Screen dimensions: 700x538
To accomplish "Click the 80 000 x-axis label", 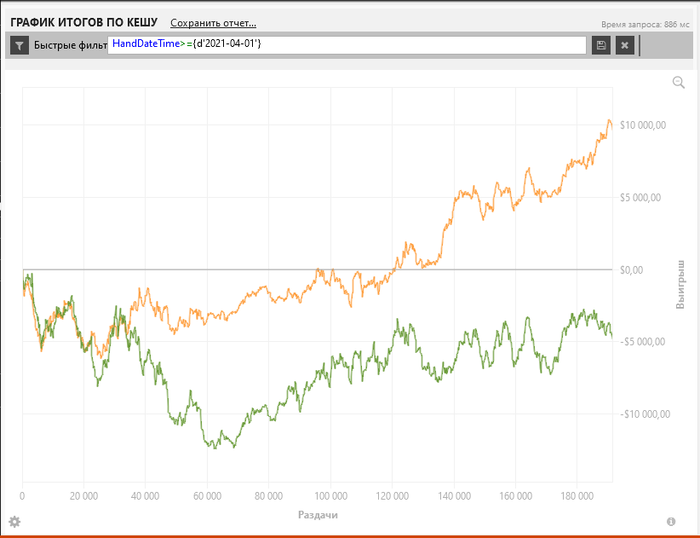I will [269, 496].
